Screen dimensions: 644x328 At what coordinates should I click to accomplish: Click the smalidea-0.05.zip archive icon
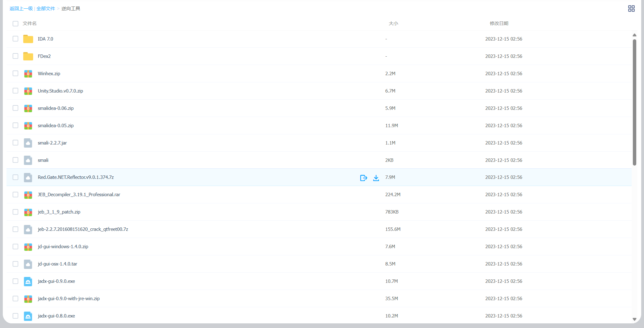tap(28, 126)
